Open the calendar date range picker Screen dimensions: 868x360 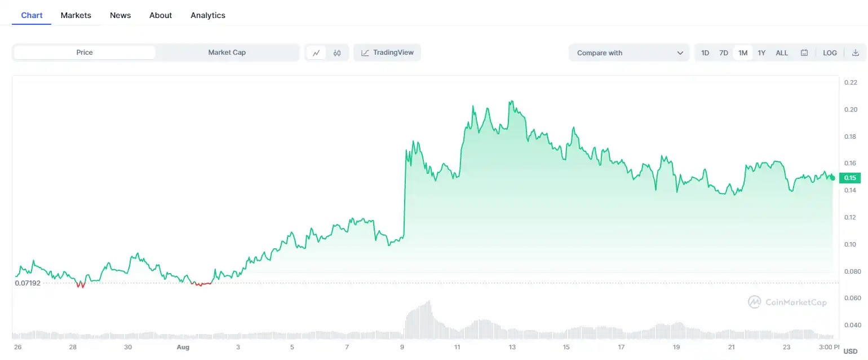coord(804,53)
